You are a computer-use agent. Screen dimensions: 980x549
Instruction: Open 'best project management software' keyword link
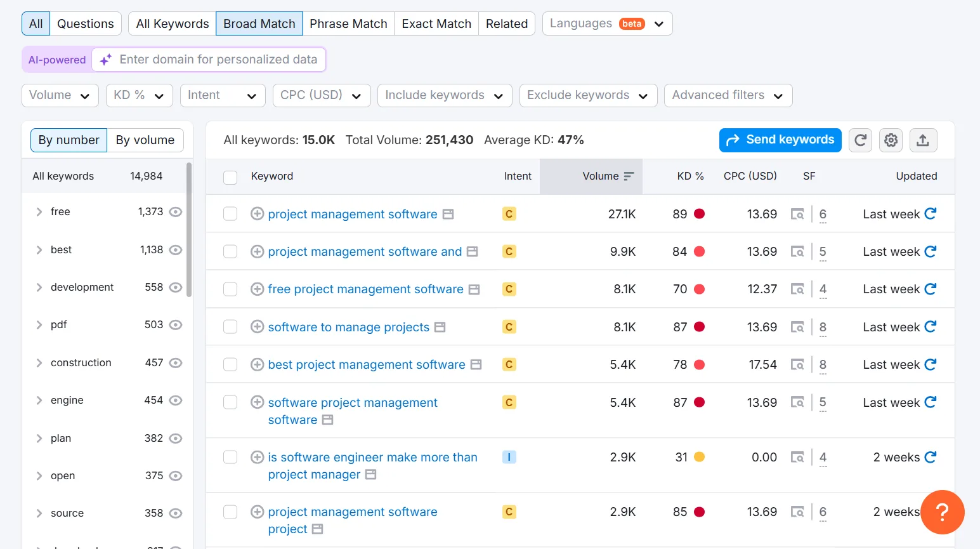pos(367,365)
